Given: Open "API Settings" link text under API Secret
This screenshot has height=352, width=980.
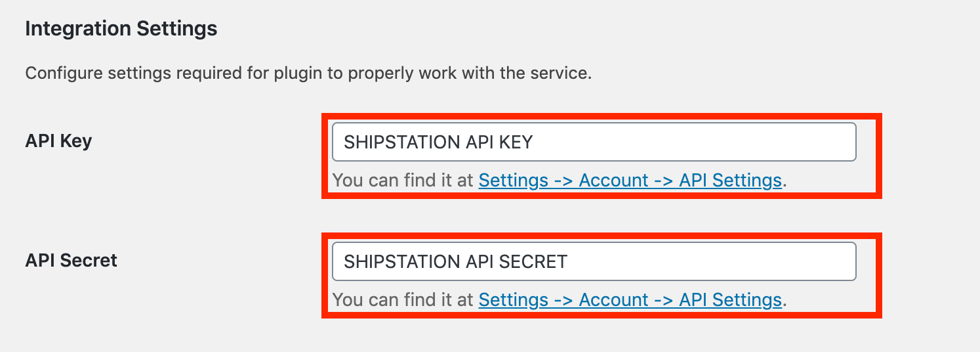Looking at the screenshot, I should [730, 300].
